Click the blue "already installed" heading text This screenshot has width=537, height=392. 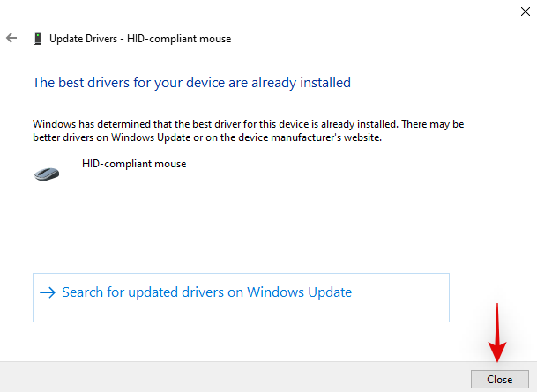click(x=191, y=83)
